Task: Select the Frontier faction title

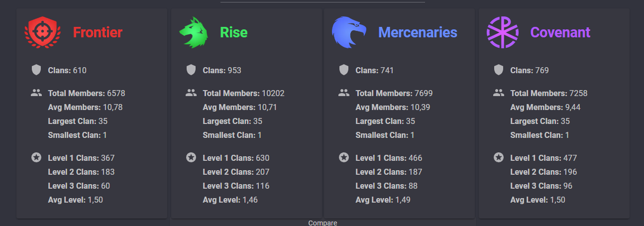Action: tap(98, 33)
